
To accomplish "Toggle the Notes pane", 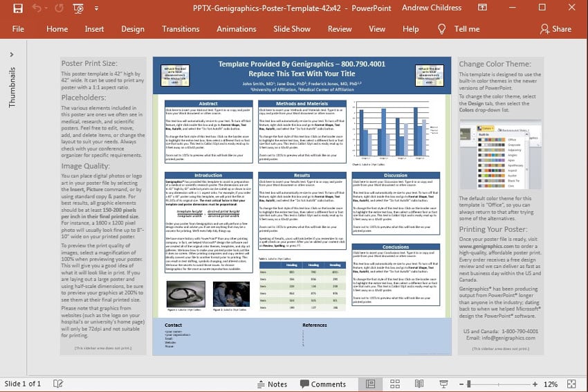I will (270, 384).
